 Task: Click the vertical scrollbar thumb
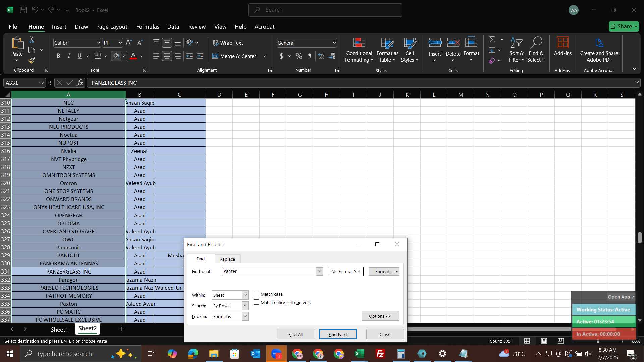640,238
